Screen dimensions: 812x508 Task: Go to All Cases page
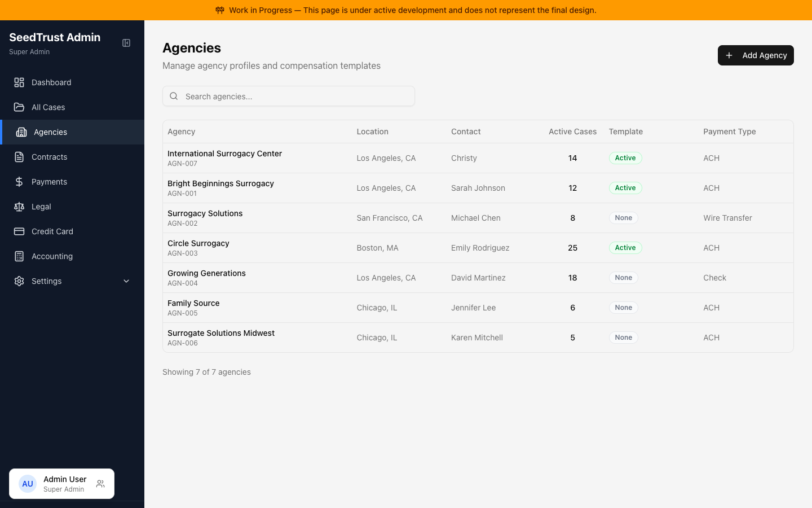pyautogui.click(x=72, y=107)
